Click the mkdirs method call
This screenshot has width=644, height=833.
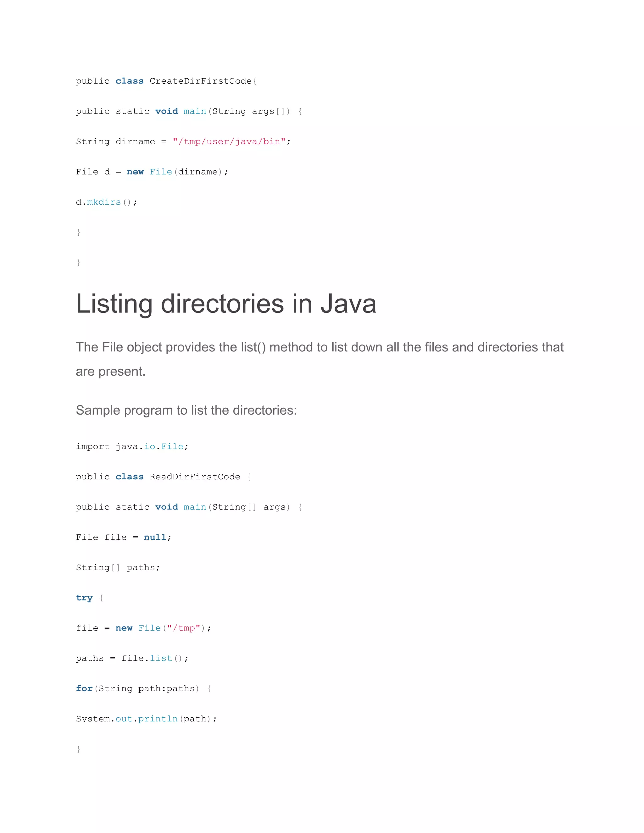tap(104, 202)
